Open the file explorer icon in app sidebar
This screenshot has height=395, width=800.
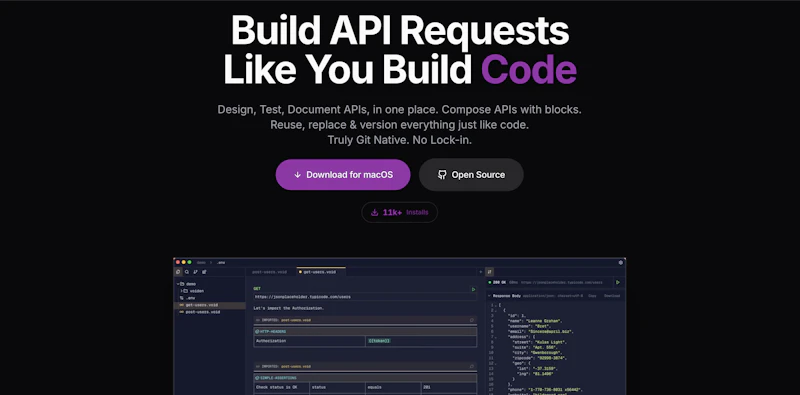point(178,272)
